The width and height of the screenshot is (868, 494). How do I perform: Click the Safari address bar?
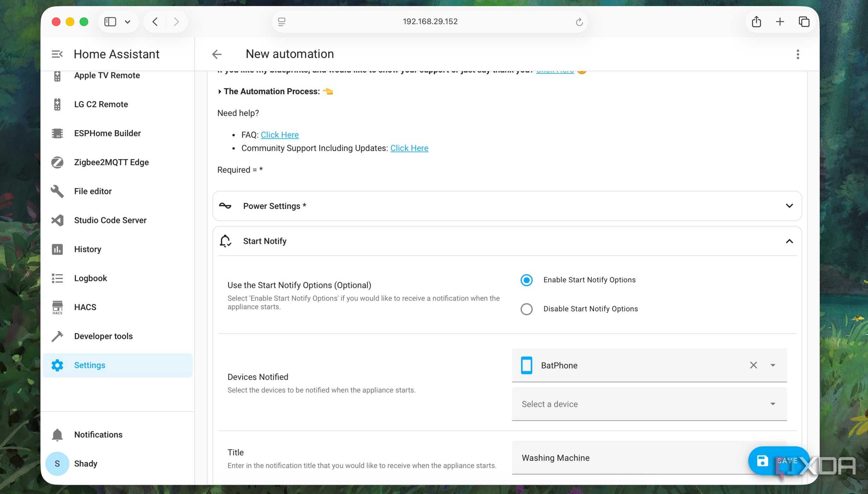pos(430,22)
